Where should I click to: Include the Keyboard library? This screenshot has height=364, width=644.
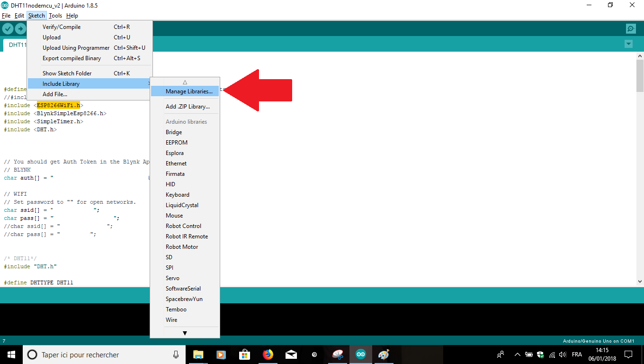click(x=185, y=195)
